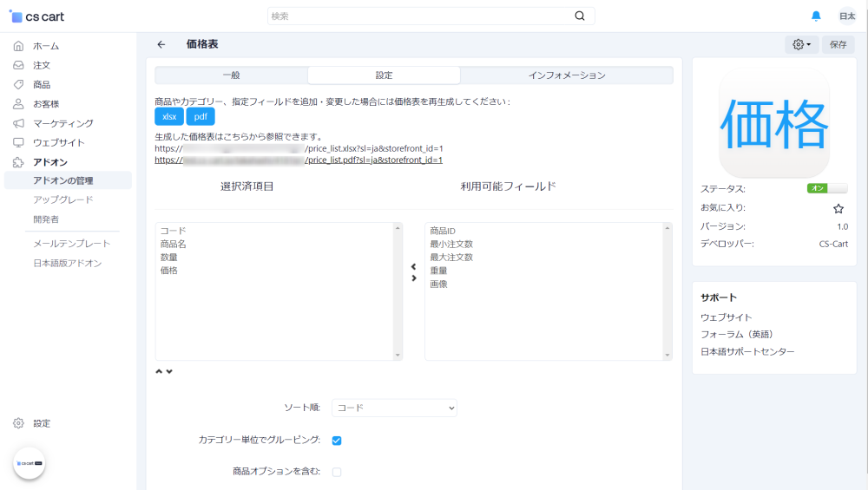Select 価格 in selected fields list
Screen dimensions: 868x490
[169, 271]
